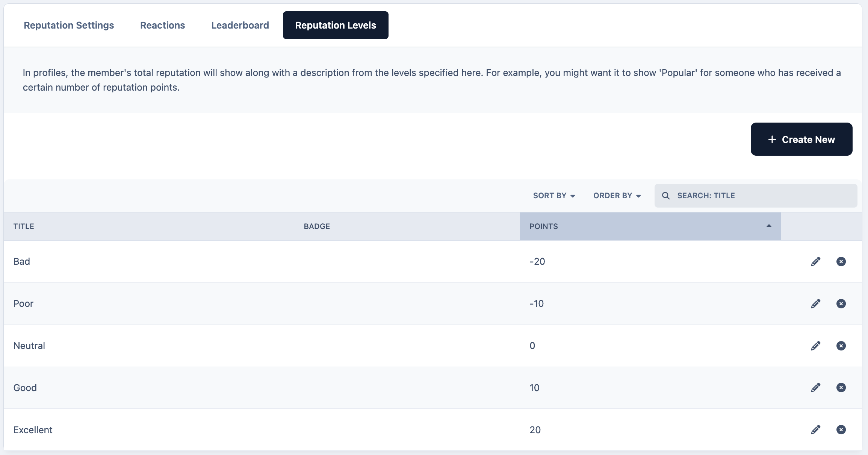Screen dimensions: 868x455
Task: Delete the Good reputation level
Action: (x=841, y=388)
